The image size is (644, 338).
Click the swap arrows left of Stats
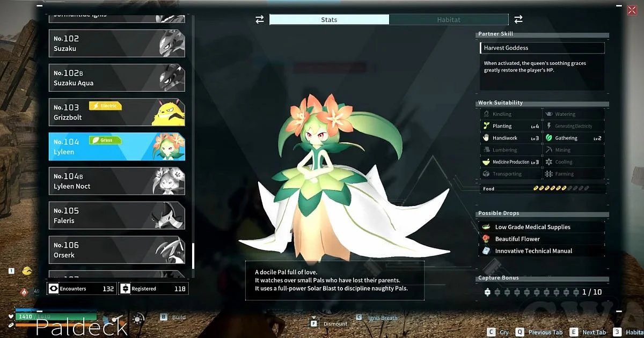click(x=260, y=19)
